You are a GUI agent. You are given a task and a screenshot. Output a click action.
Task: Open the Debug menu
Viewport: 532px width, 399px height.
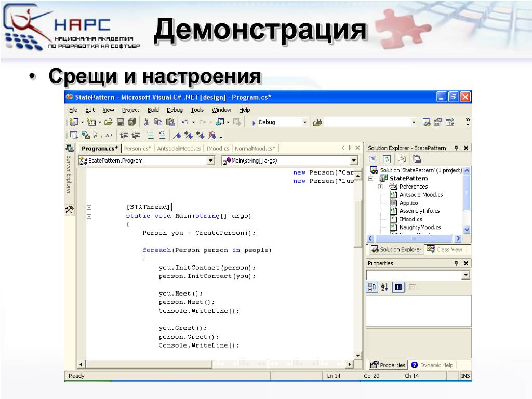pyautogui.click(x=175, y=110)
